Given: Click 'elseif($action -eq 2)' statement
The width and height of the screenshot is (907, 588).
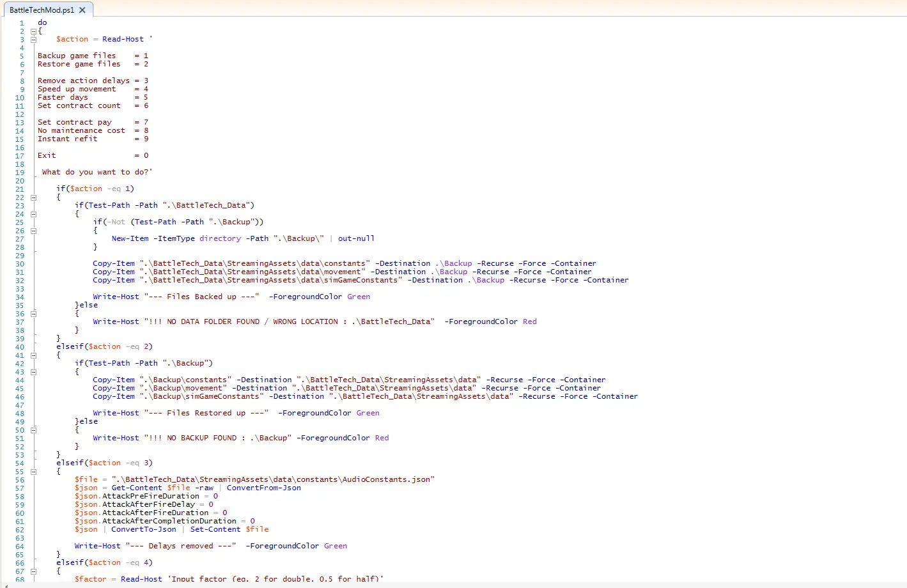Looking at the screenshot, I should 104,346.
